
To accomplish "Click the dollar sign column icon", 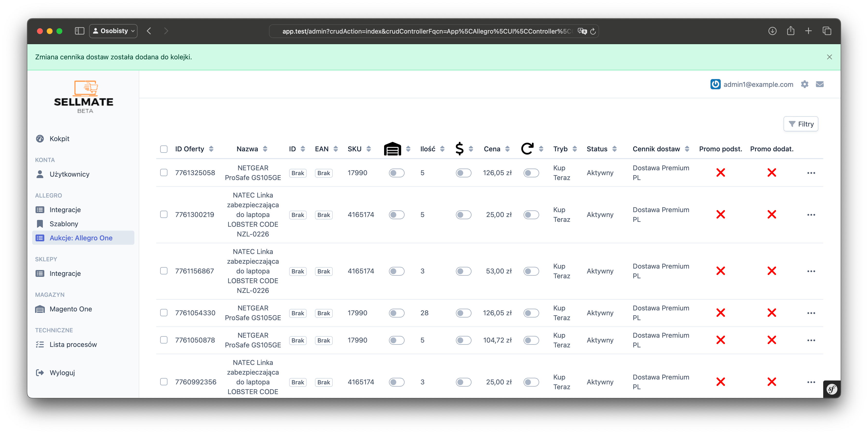I will [459, 149].
